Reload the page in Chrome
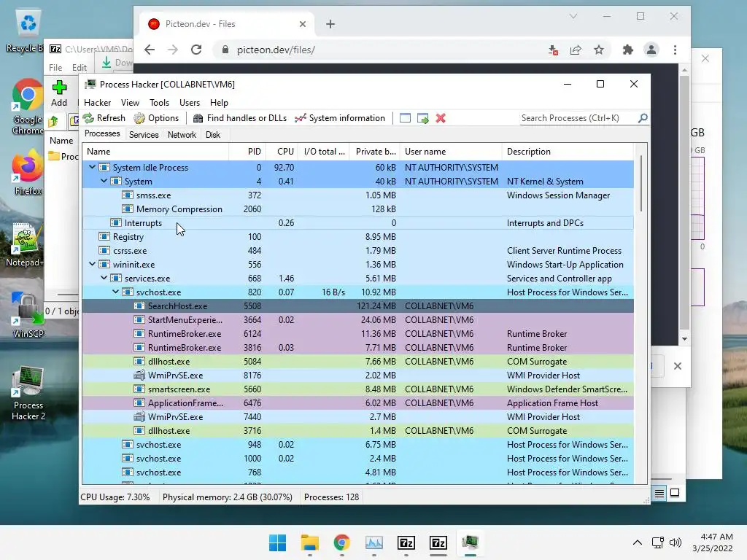The width and height of the screenshot is (747, 560). click(x=196, y=50)
